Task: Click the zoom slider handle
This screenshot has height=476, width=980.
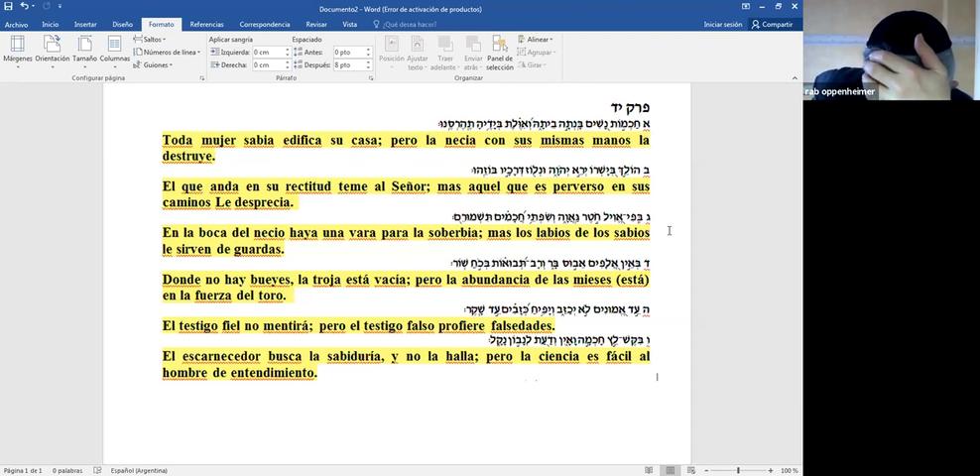Action: pyautogui.click(x=738, y=470)
